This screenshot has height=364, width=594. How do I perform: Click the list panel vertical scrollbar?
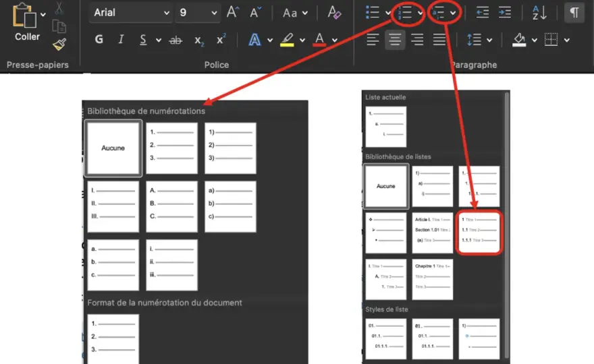507,226
